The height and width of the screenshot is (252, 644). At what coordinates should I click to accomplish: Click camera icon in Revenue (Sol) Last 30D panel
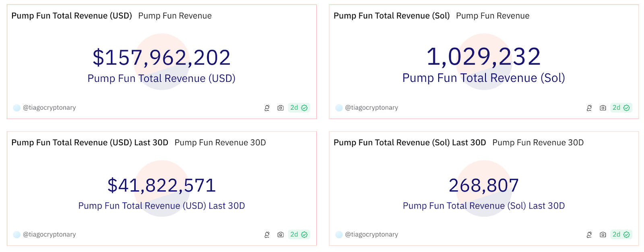point(603,235)
